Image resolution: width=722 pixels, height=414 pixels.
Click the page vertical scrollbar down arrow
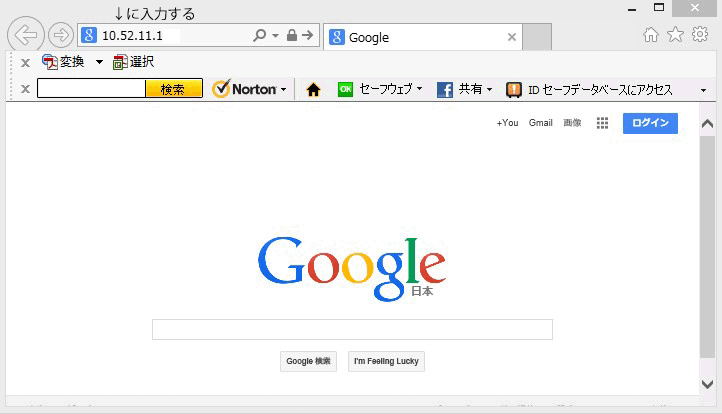708,384
